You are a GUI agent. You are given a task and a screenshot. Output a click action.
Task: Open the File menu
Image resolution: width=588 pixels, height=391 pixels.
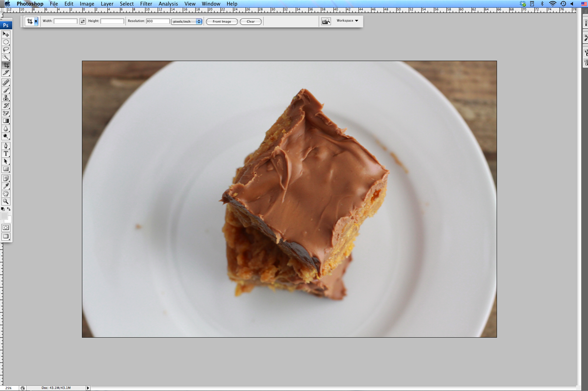pos(54,3)
